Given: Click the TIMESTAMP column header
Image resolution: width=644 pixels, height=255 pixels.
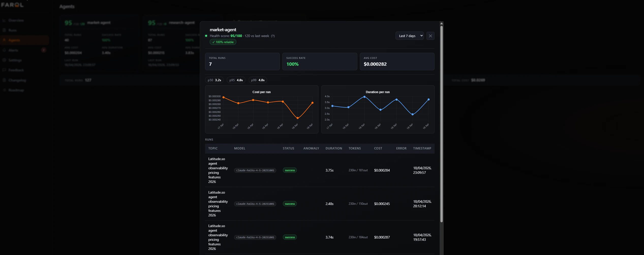Looking at the screenshot, I should (x=422, y=148).
